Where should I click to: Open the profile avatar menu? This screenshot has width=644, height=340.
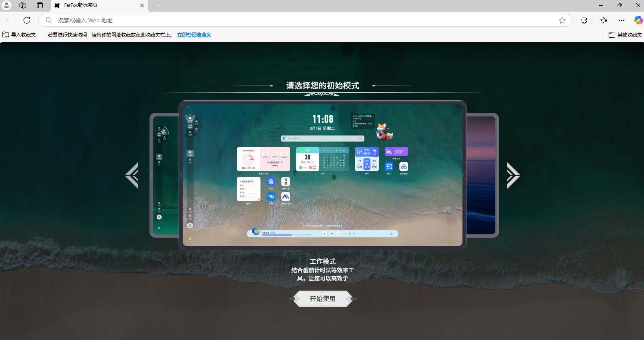tap(7, 5)
